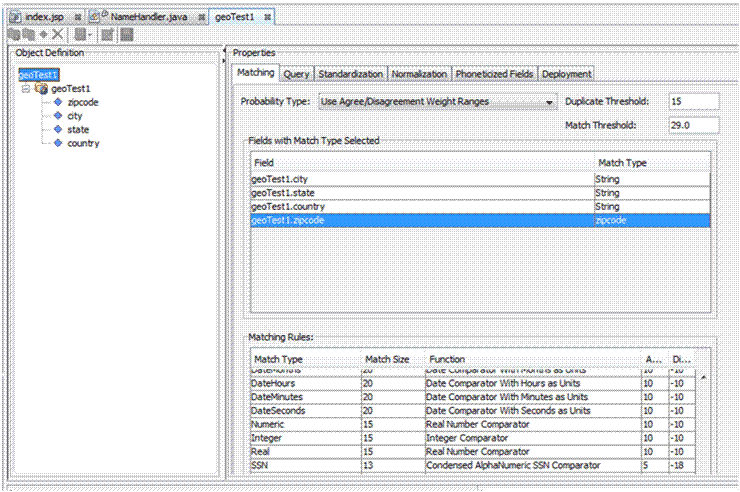Click the Match Size column header
The width and height of the screenshot is (740, 492).
pos(393,359)
